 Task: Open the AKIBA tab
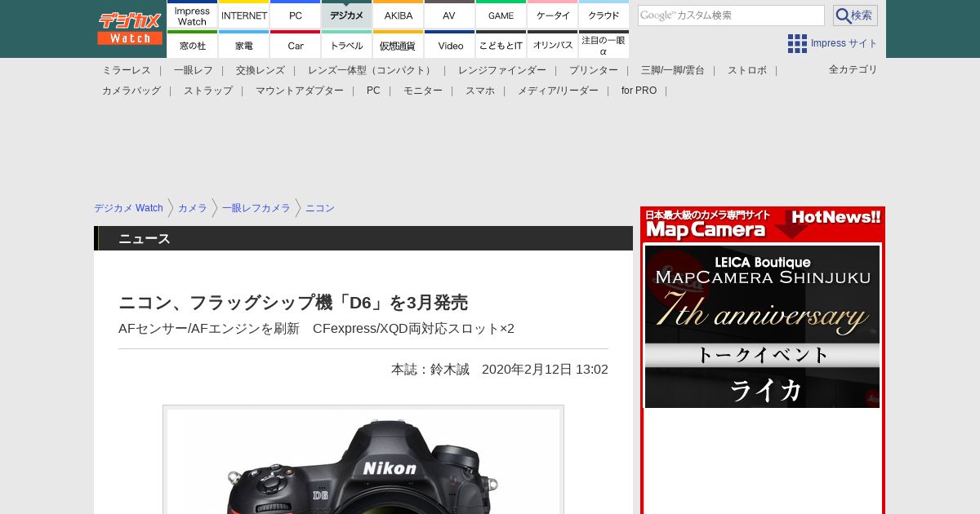click(399, 15)
